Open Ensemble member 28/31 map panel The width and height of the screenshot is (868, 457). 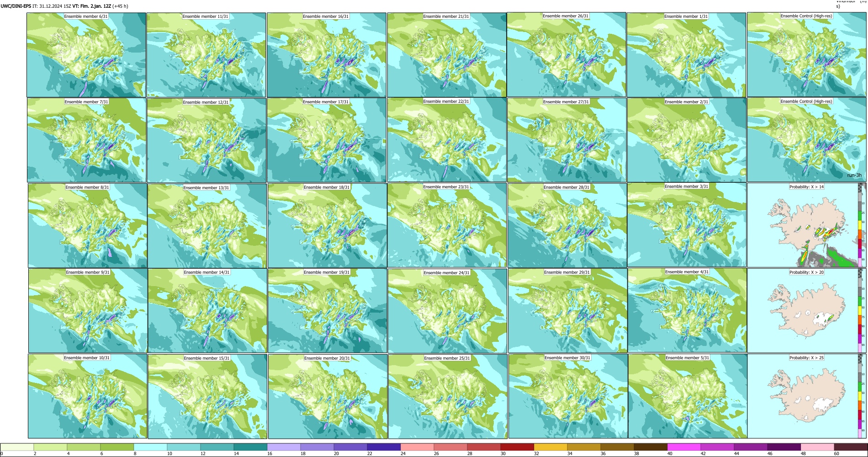(x=567, y=226)
